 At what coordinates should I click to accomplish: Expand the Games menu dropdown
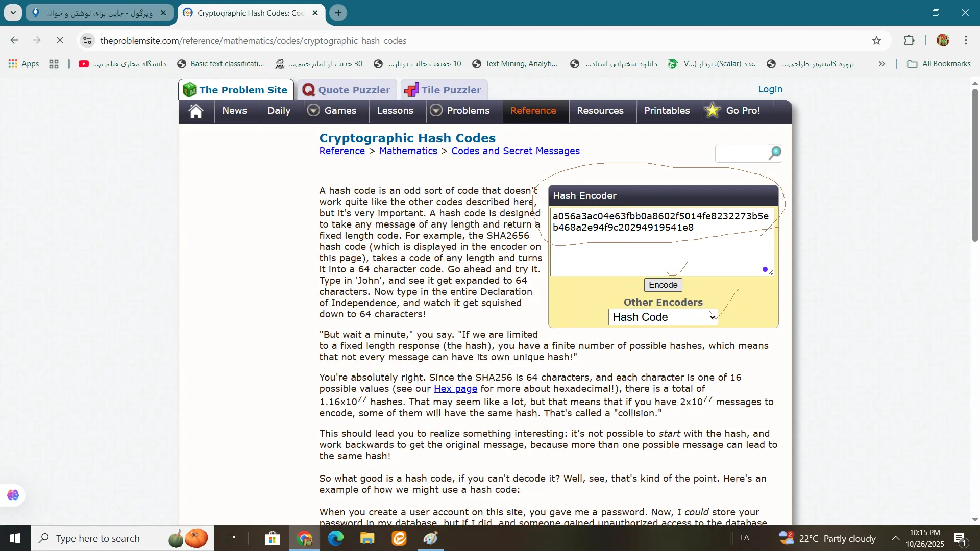[314, 111]
